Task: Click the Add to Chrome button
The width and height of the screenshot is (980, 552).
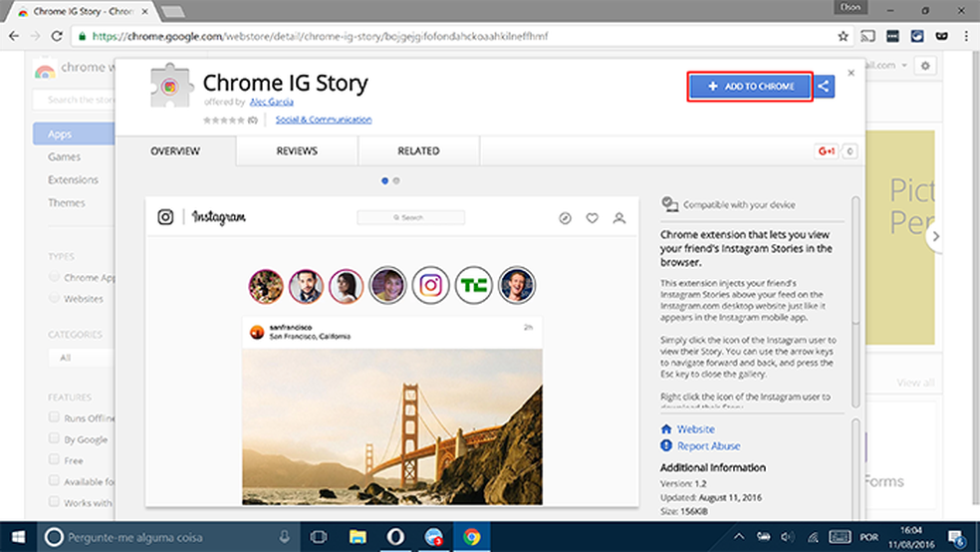Action: tap(750, 87)
